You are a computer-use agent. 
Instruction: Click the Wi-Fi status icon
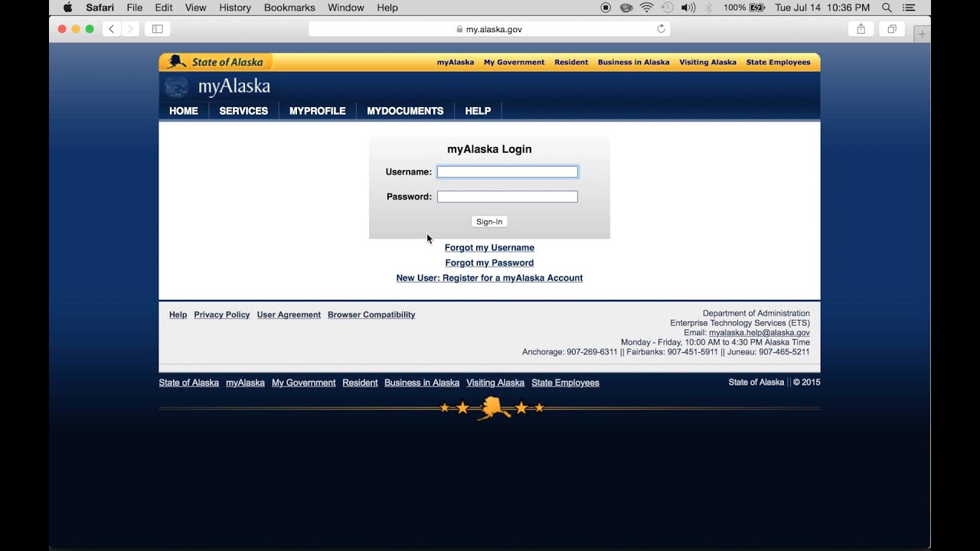coord(647,8)
